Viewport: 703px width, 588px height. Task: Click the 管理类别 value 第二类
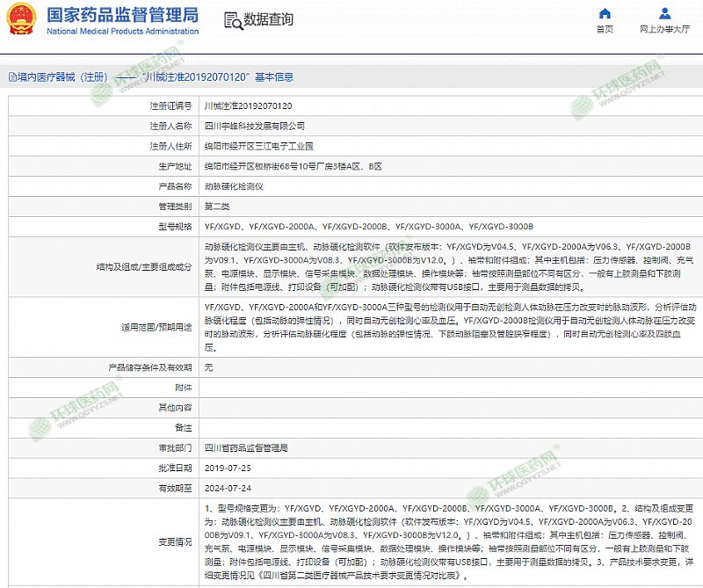coord(217,207)
